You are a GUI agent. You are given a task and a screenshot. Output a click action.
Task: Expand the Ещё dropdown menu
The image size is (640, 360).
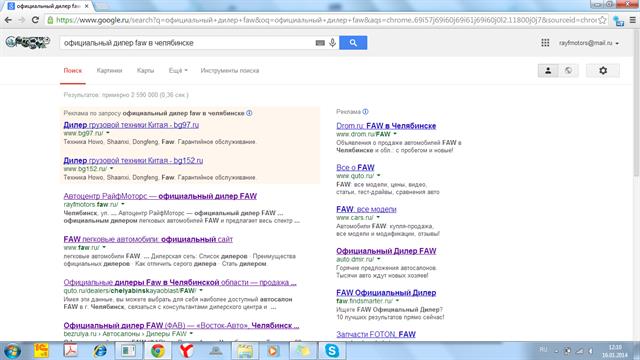(x=178, y=71)
